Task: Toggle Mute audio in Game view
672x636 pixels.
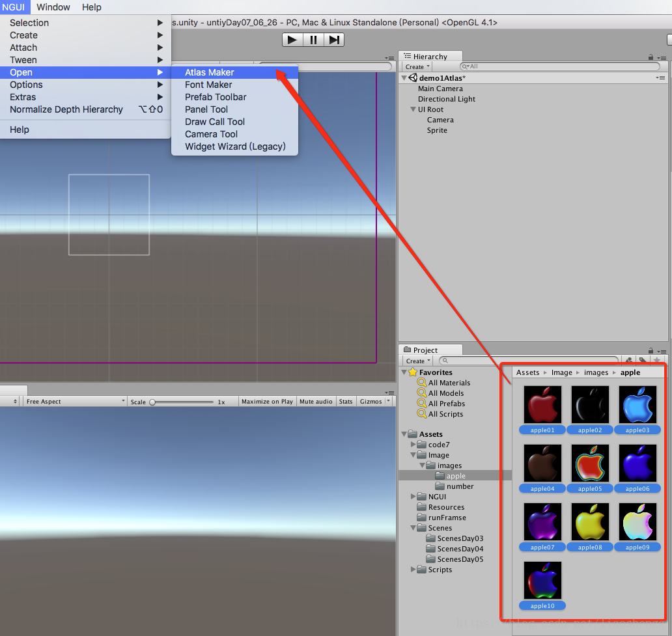Action: [316, 402]
